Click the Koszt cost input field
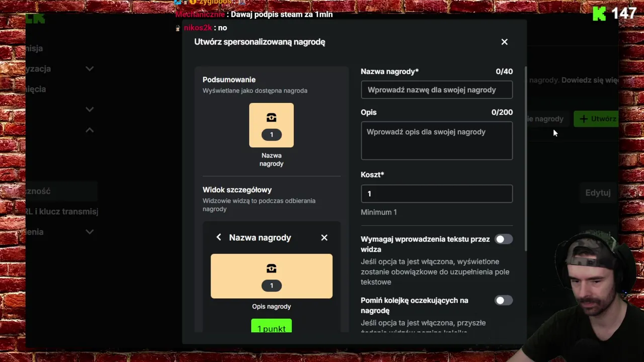Image resolution: width=644 pixels, height=362 pixels. tap(437, 194)
